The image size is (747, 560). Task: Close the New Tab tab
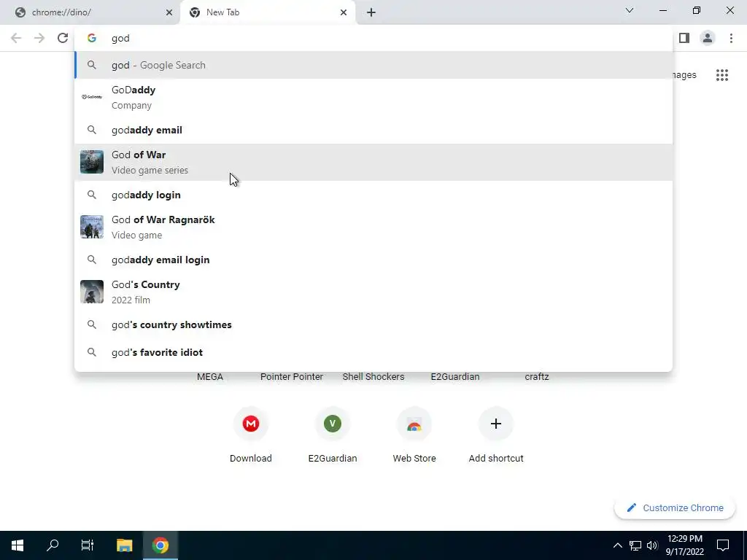click(344, 12)
